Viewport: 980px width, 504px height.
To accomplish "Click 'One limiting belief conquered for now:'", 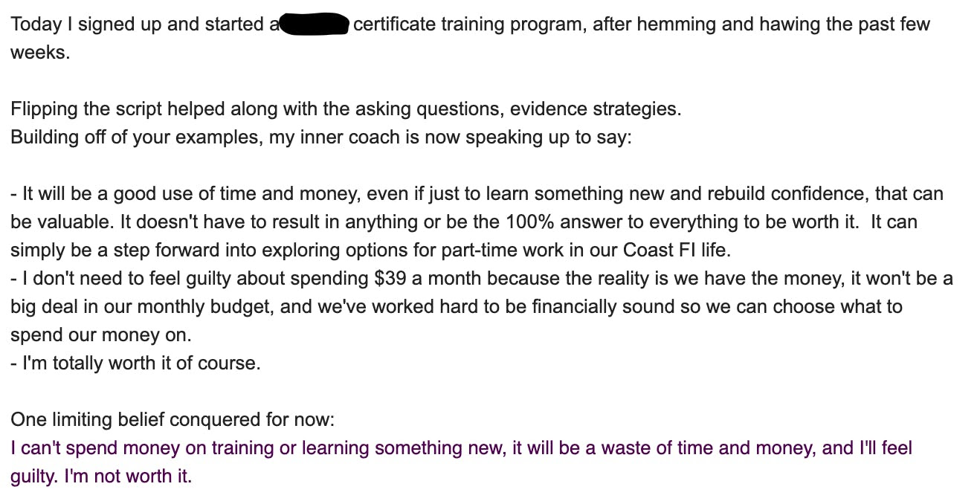I will click(x=173, y=420).
